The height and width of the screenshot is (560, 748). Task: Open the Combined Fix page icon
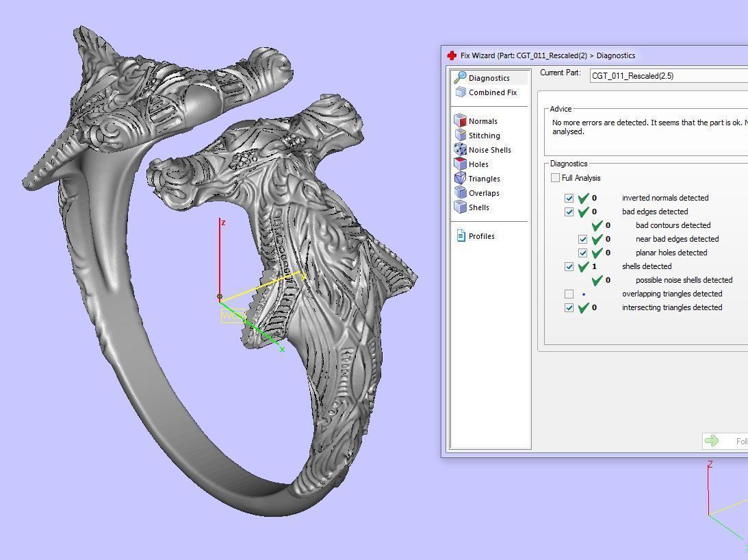click(x=461, y=92)
